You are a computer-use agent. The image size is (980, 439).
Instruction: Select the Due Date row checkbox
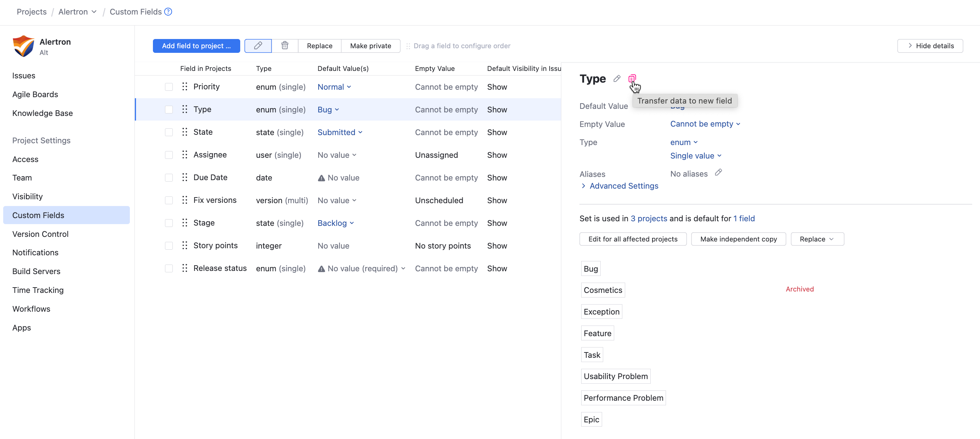click(x=169, y=178)
